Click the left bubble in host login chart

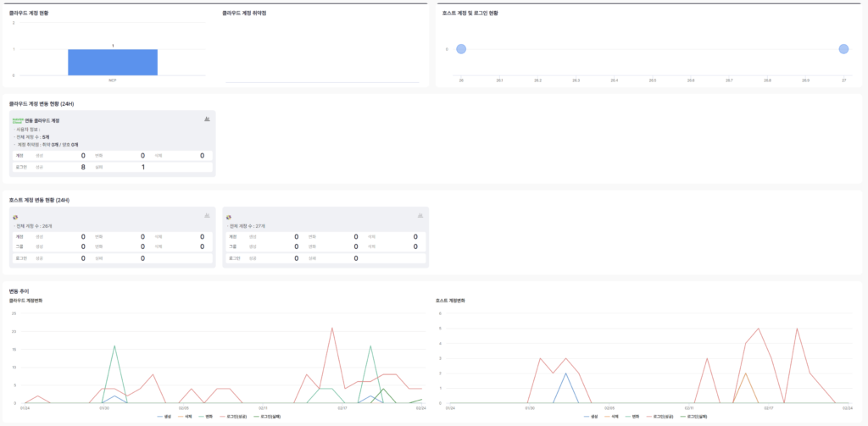pyautogui.click(x=461, y=49)
